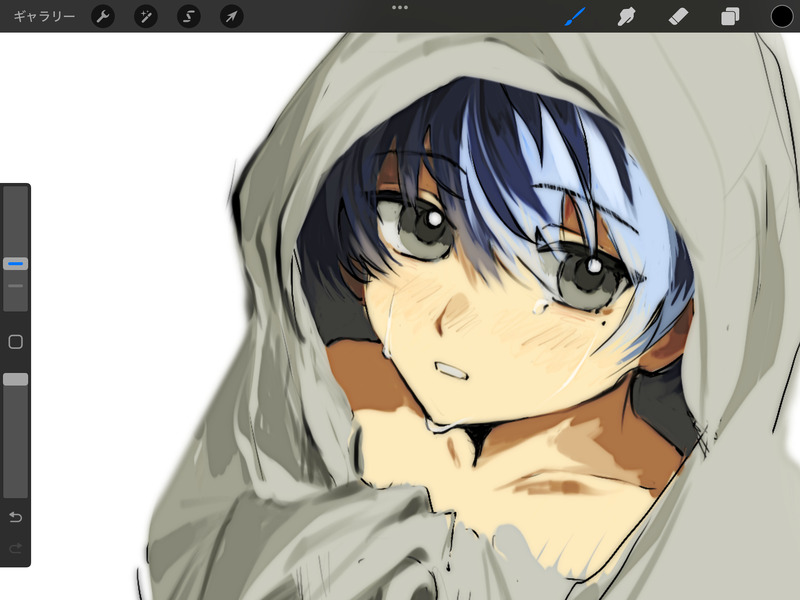Image resolution: width=800 pixels, height=600 pixels.
Task: Select the Eraser tool
Action: pos(678,17)
